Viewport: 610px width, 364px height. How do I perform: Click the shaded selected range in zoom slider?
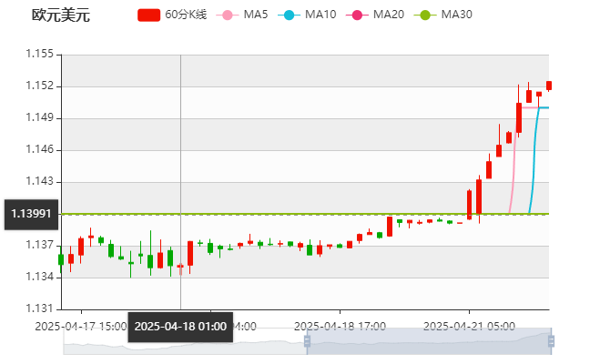[429, 341]
